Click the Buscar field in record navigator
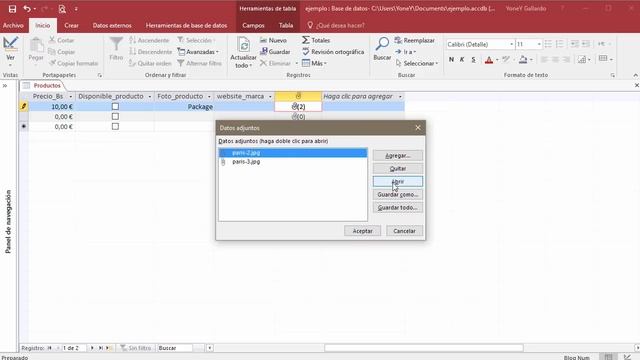 (175, 348)
